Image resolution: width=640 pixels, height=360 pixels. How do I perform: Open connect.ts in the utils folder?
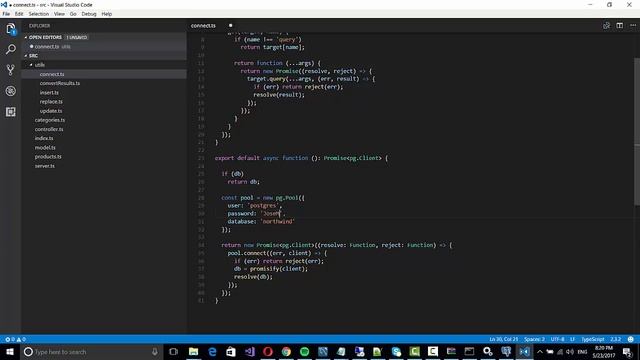pyautogui.click(x=104, y=74)
